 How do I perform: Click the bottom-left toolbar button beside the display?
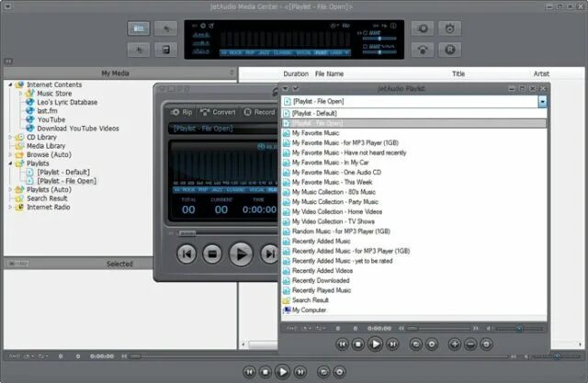tap(139, 50)
